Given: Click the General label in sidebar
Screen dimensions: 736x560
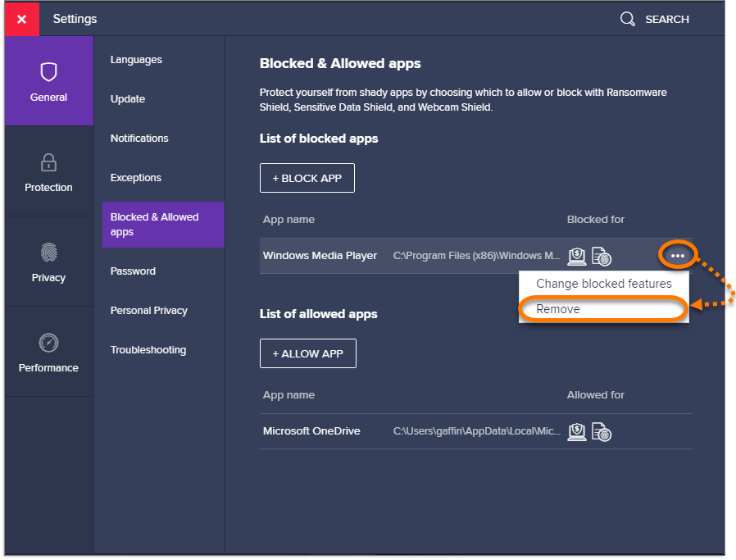Looking at the screenshot, I should click(49, 98).
